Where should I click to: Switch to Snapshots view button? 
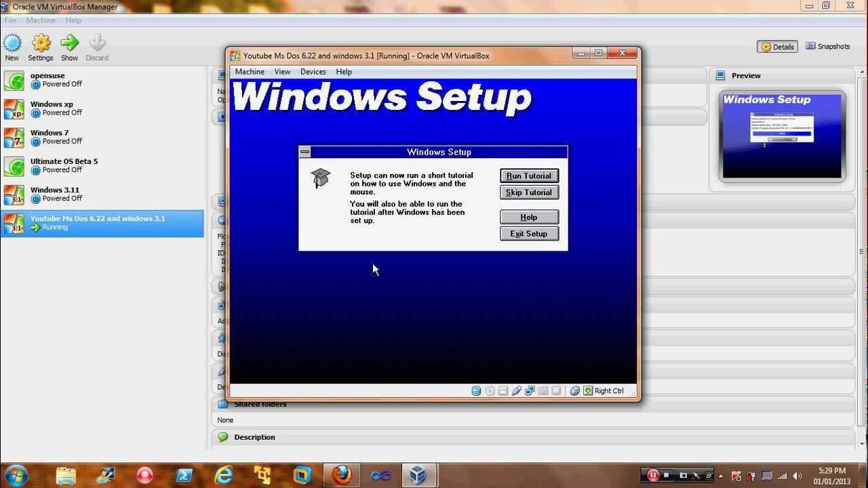click(828, 46)
